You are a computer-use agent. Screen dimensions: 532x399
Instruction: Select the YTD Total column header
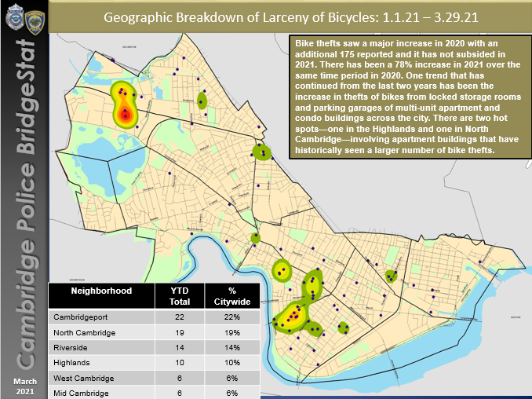point(180,296)
